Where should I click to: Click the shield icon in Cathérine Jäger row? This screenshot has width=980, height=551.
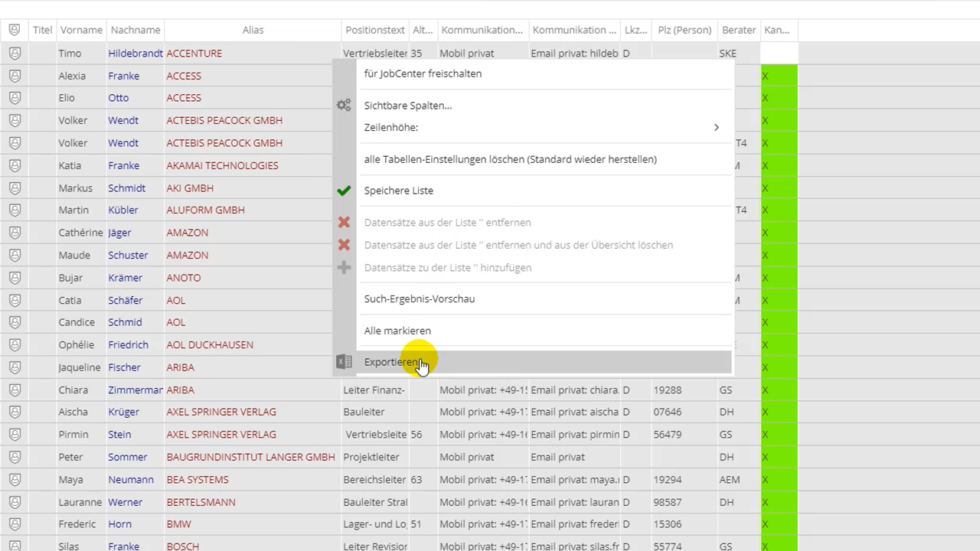[15, 233]
